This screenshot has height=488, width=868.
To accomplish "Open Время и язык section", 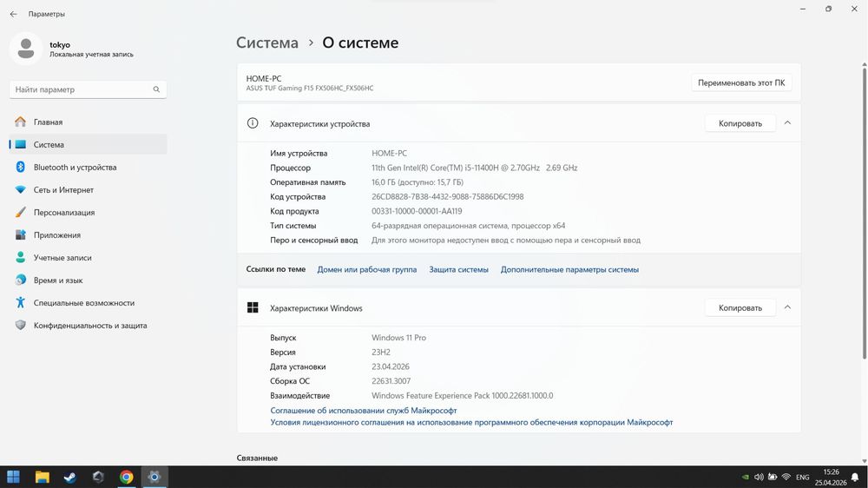I will click(x=88, y=280).
